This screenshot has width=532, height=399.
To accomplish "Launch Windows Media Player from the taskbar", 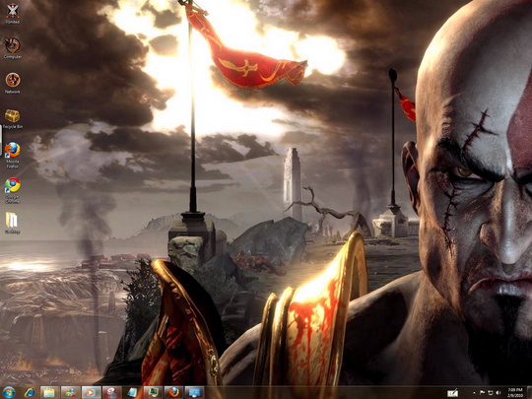I will pyautogui.click(x=91, y=392).
